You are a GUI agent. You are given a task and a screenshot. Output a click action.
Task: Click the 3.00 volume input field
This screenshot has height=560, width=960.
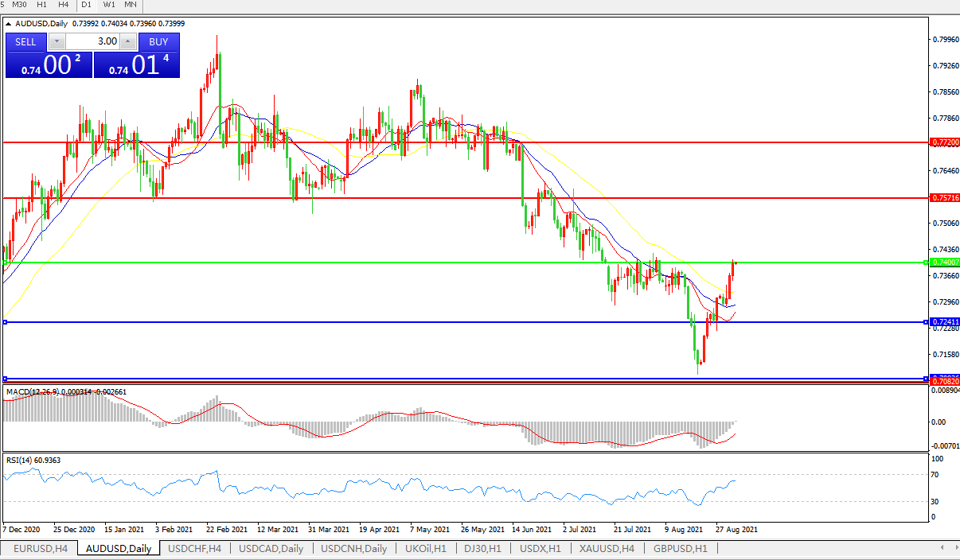pos(92,41)
